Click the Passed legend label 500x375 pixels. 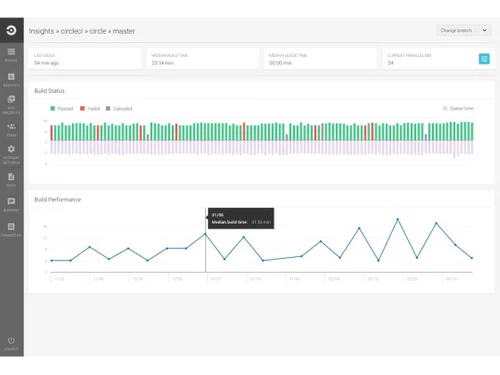point(65,109)
